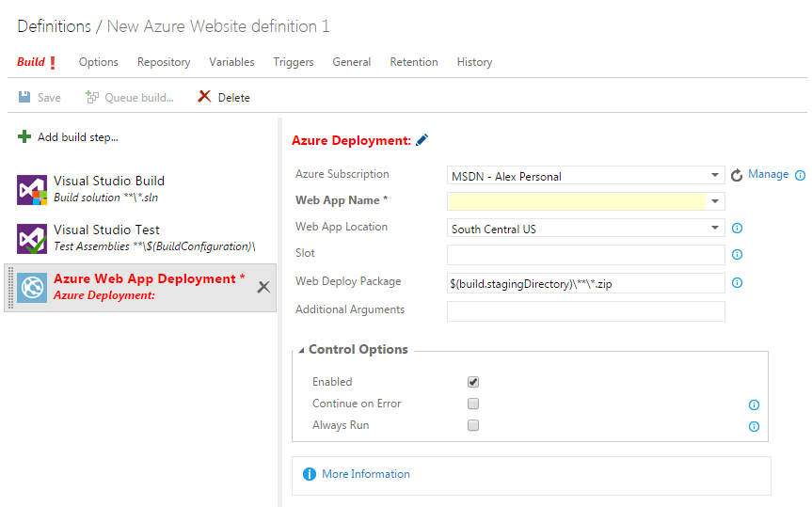Collapse the Control Options section
The height and width of the screenshot is (507, 812).
pyautogui.click(x=301, y=351)
